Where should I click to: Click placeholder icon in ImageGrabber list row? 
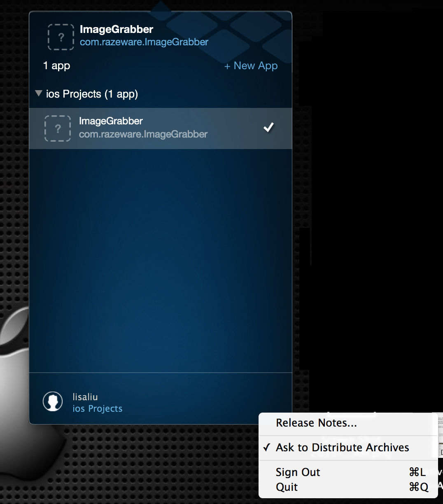click(x=58, y=128)
